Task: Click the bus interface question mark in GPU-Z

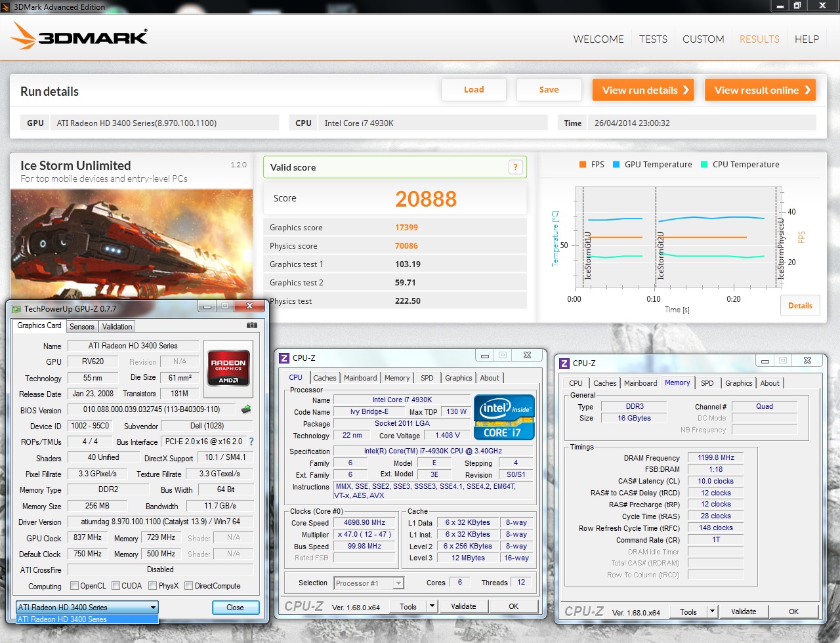Action: [x=251, y=442]
